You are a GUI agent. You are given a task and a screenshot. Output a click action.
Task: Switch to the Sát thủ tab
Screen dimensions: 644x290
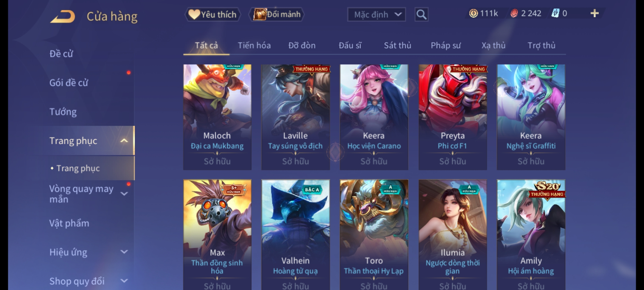[x=397, y=45]
